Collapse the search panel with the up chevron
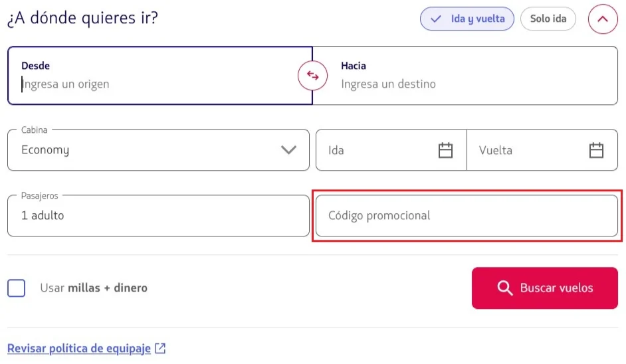Screen dimensions: 626x364 (602, 19)
